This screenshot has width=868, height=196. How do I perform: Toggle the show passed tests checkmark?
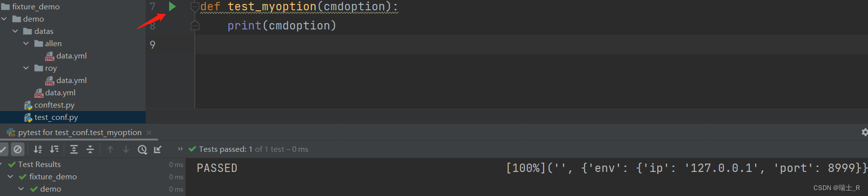[3, 149]
